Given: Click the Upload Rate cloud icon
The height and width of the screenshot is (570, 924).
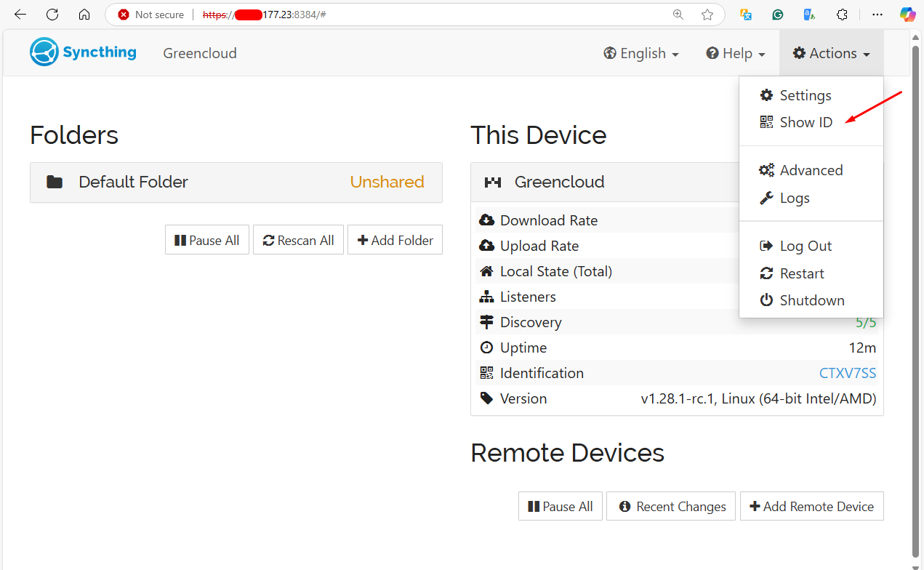Looking at the screenshot, I should coord(487,246).
